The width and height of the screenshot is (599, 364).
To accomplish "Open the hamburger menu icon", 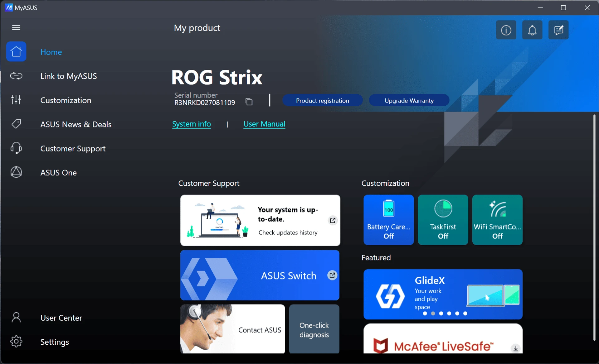I will click(x=16, y=28).
